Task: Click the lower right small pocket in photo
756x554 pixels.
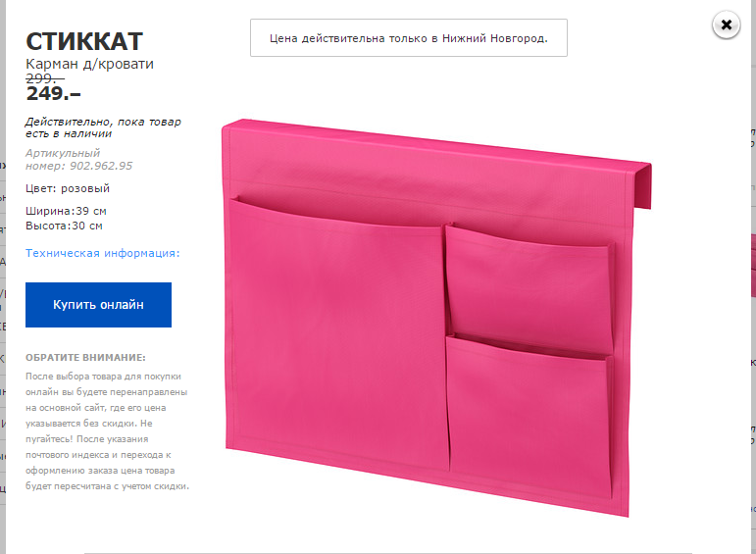Action: tap(529, 417)
